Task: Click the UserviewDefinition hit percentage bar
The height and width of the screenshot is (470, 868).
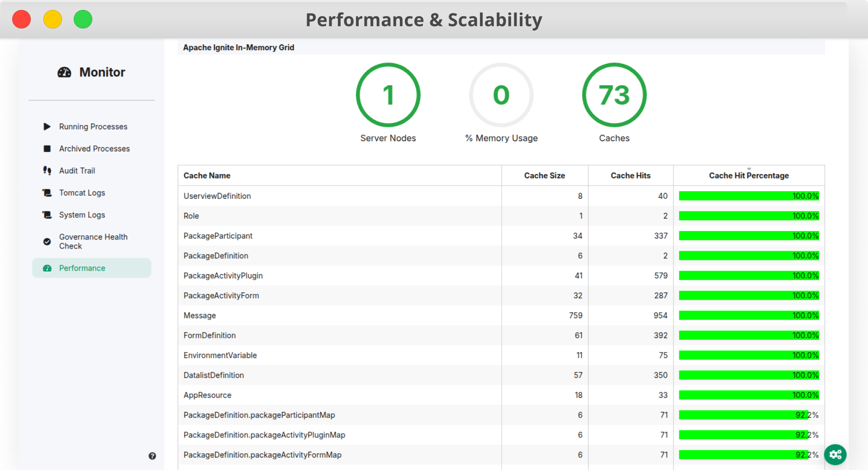Action: pos(749,196)
